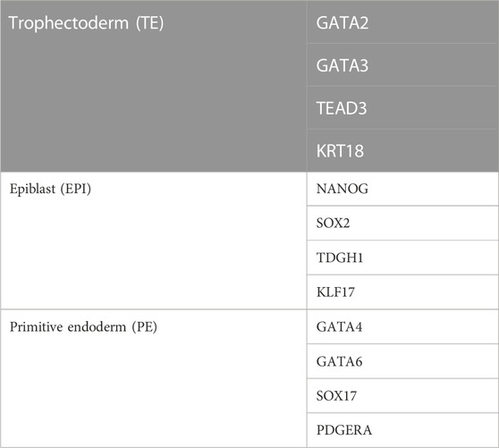Click the KRT18 marker cell

[403, 150]
